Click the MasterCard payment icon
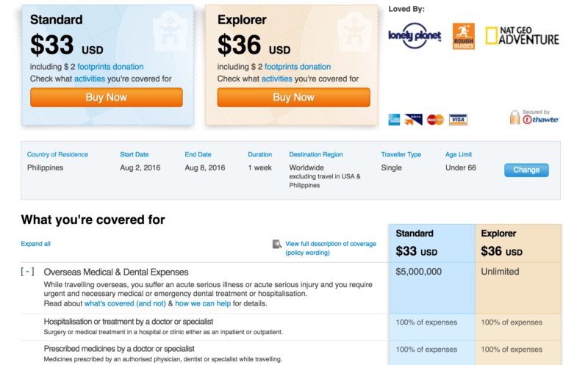 (x=435, y=120)
